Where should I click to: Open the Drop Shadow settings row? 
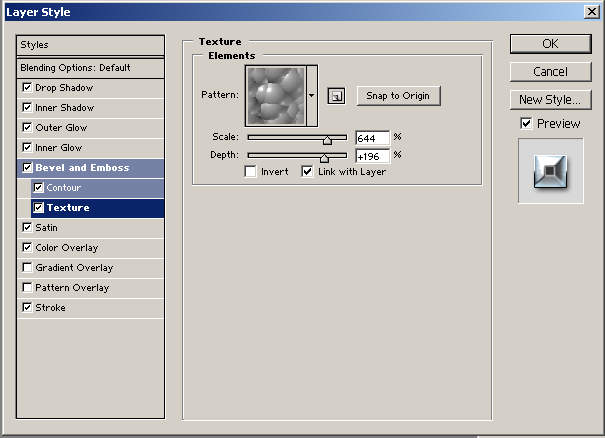point(91,88)
